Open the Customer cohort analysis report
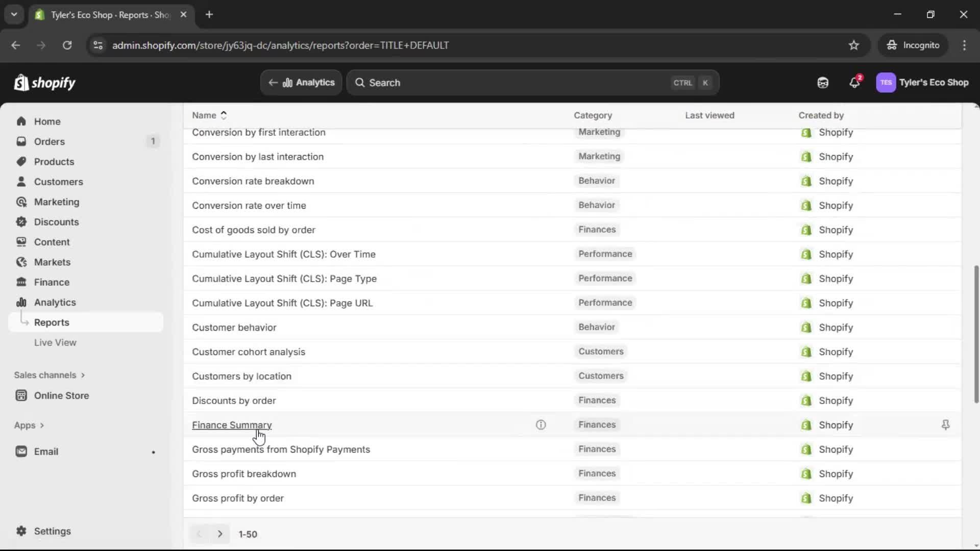Image resolution: width=980 pixels, height=551 pixels. [x=249, y=352]
